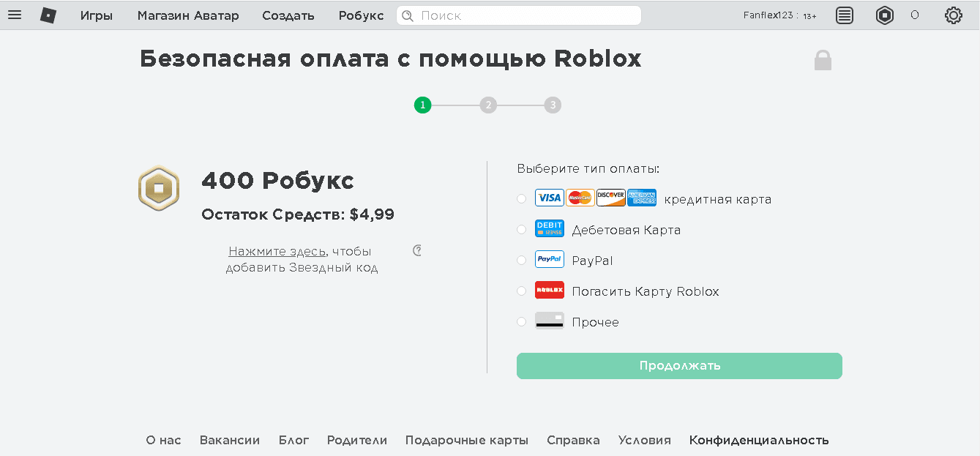Viewport: 980px width, 456px height.
Task: Click the secure payment lock icon
Action: (x=823, y=59)
